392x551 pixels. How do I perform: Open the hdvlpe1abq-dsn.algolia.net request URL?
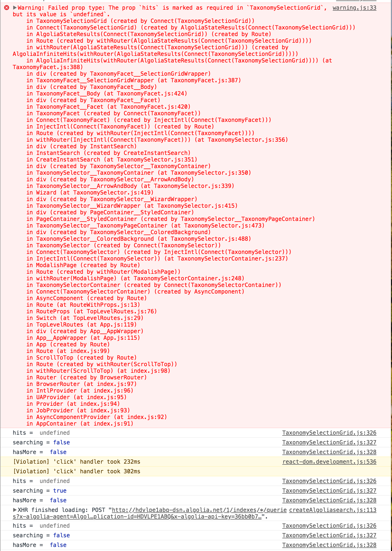150,513
